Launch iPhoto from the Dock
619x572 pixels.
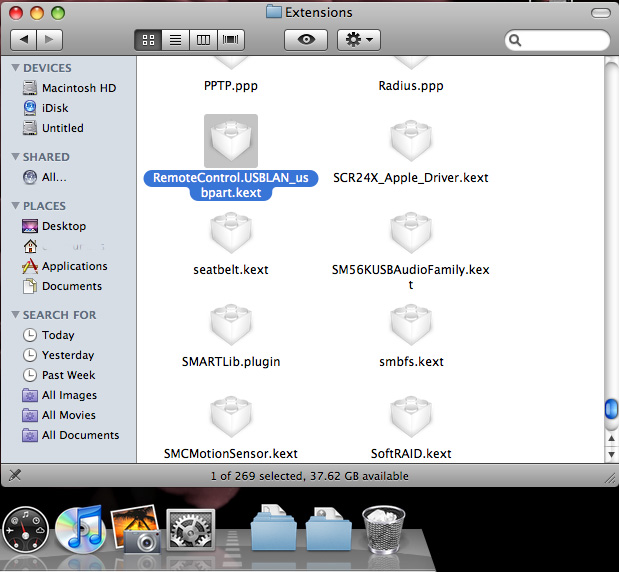point(136,529)
